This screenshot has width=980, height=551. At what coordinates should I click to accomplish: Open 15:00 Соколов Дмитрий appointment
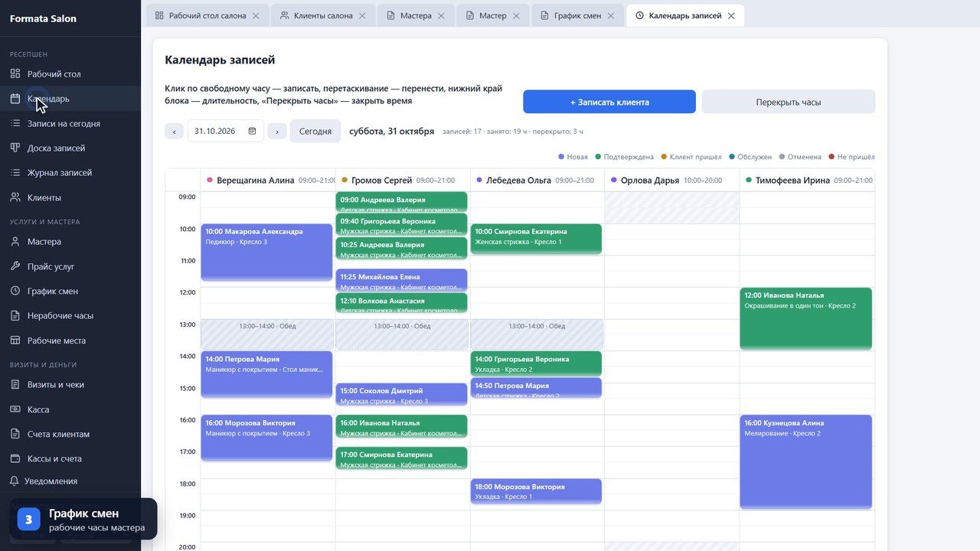tap(401, 395)
